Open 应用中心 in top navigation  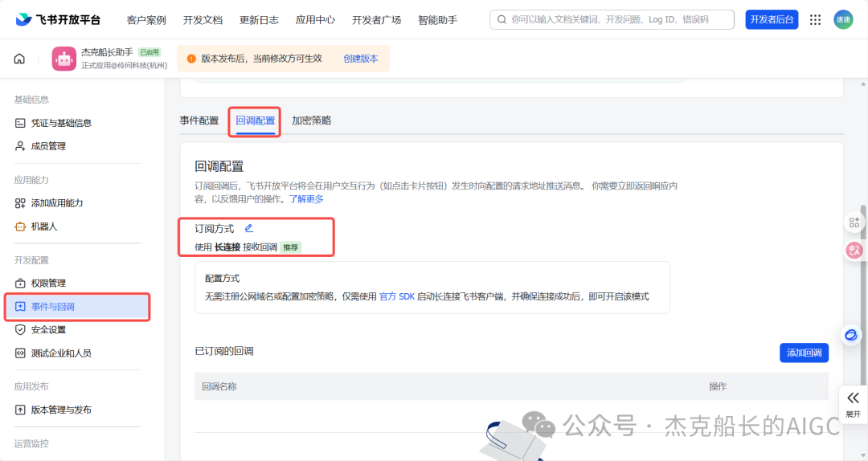(315, 20)
